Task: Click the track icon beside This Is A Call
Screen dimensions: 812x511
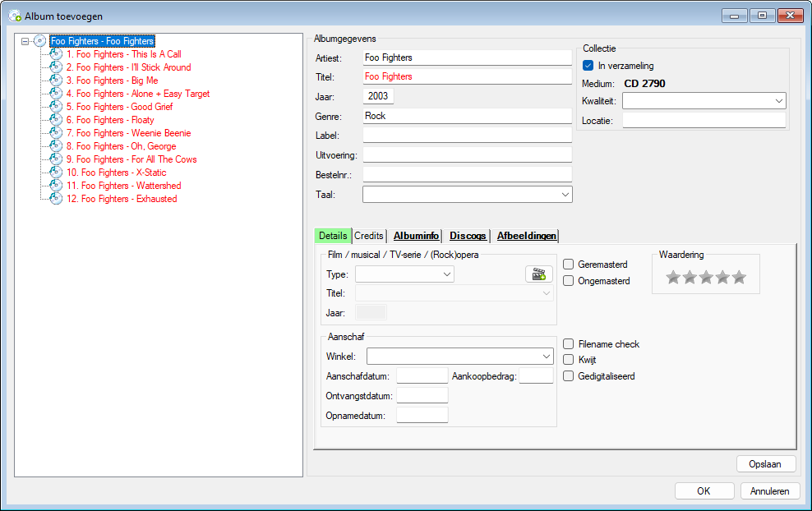Action: click(x=56, y=54)
